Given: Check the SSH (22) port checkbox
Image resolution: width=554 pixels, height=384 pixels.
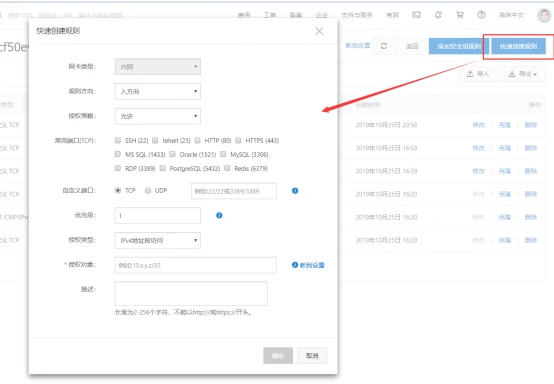Looking at the screenshot, I should 118,140.
